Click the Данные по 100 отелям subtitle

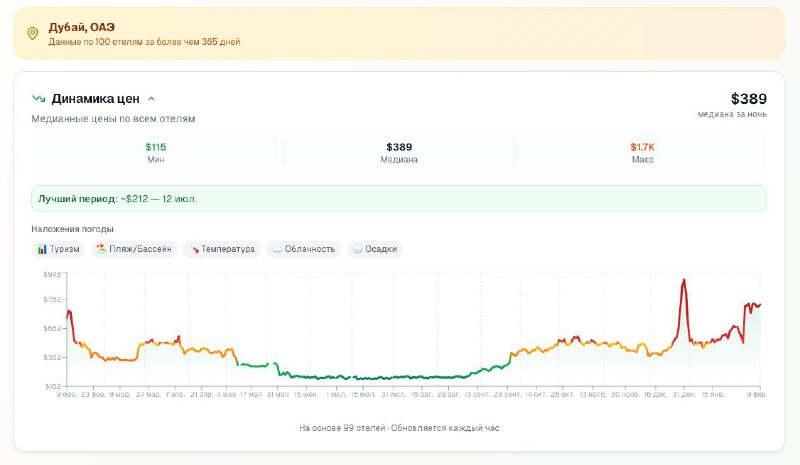point(144,42)
